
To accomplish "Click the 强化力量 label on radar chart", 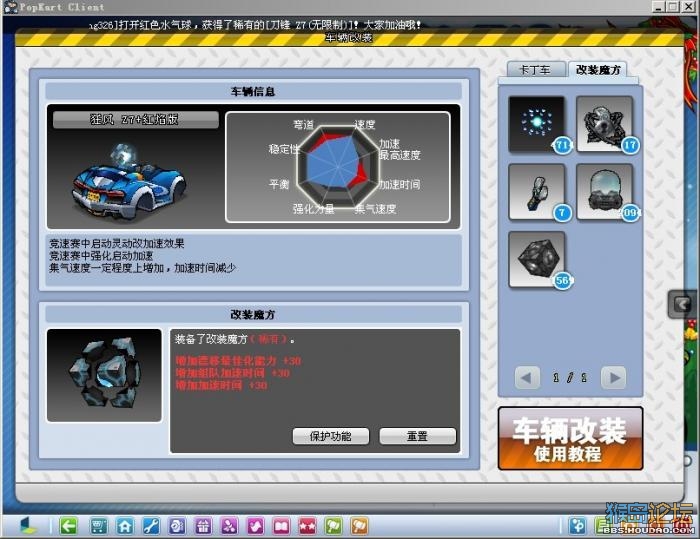I will click(313, 209).
